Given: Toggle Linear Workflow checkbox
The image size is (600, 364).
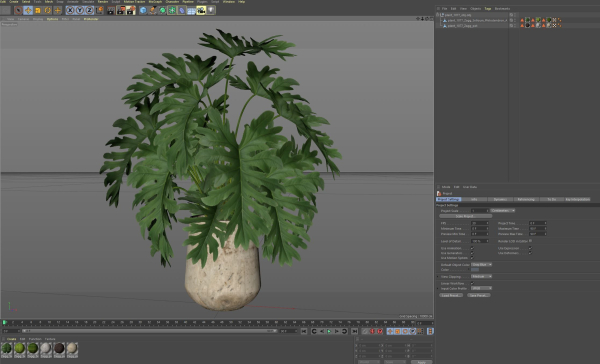Looking at the screenshot, I should [472, 283].
